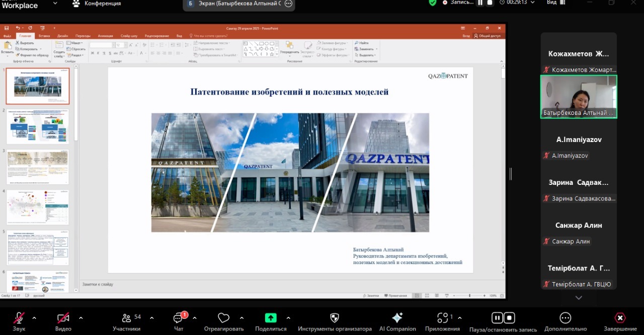Open the Приложения apps icon
644x335 pixels.
pyautogui.click(x=443, y=318)
